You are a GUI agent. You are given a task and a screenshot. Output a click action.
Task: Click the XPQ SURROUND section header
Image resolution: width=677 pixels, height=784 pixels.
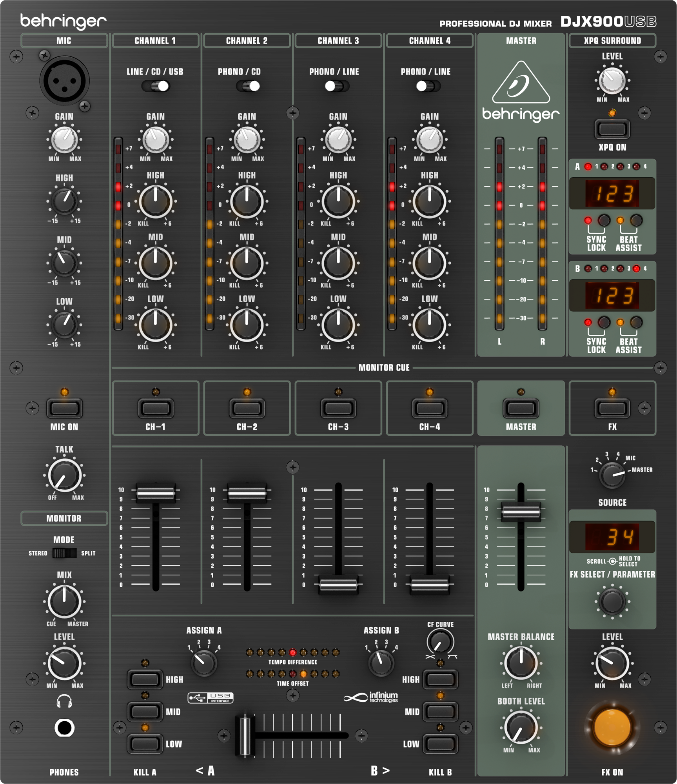pyautogui.click(x=612, y=40)
